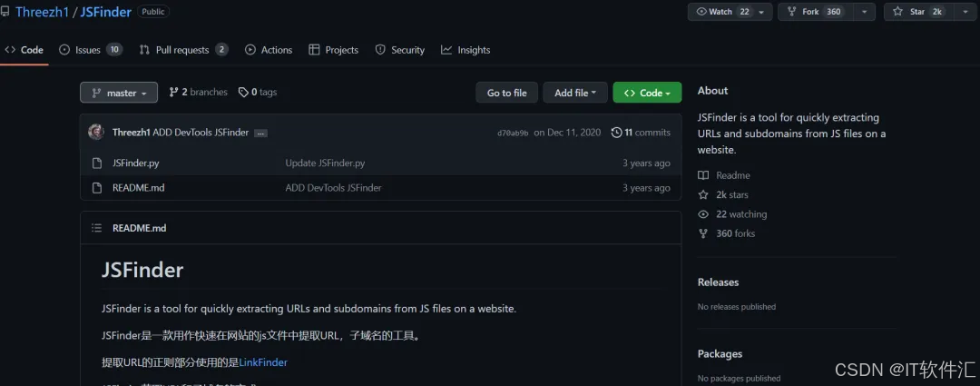View the 2k stars link in About
The image size is (980, 386).
pyautogui.click(x=732, y=195)
